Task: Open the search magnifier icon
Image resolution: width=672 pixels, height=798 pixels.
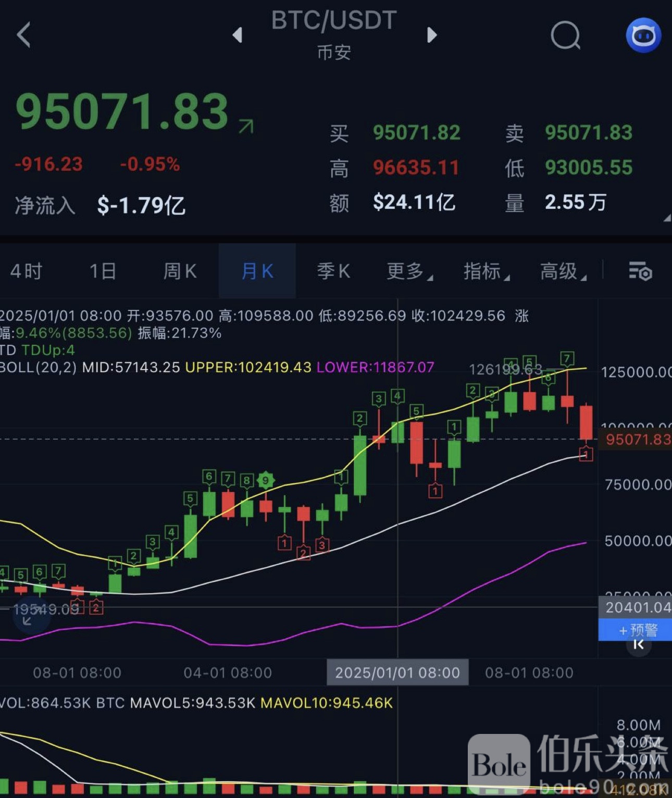Action: [565, 35]
